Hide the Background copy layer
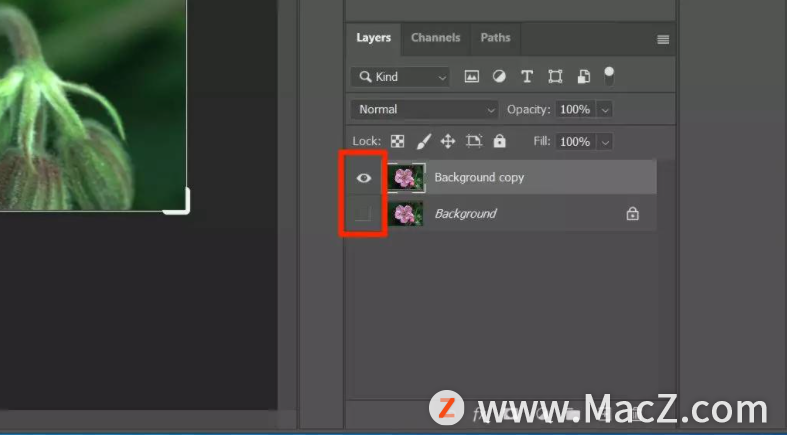787x435 pixels. click(x=364, y=178)
